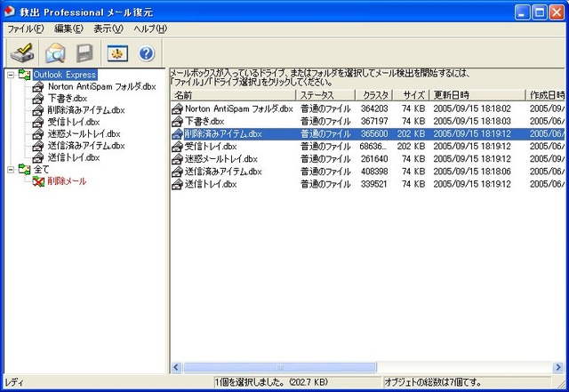The image size is (569, 392).
Task: Minimize the 救出 Professional window
Action: pos(522,12)
